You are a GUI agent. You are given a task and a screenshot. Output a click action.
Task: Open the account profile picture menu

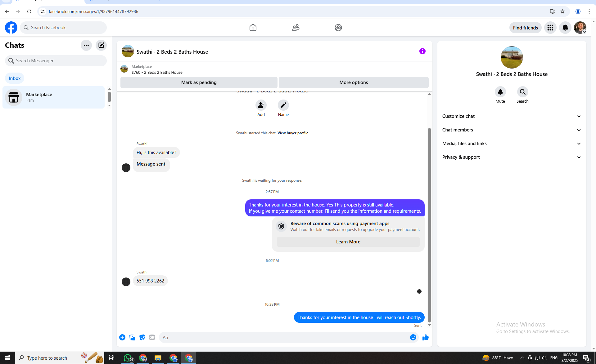point(580,28)
